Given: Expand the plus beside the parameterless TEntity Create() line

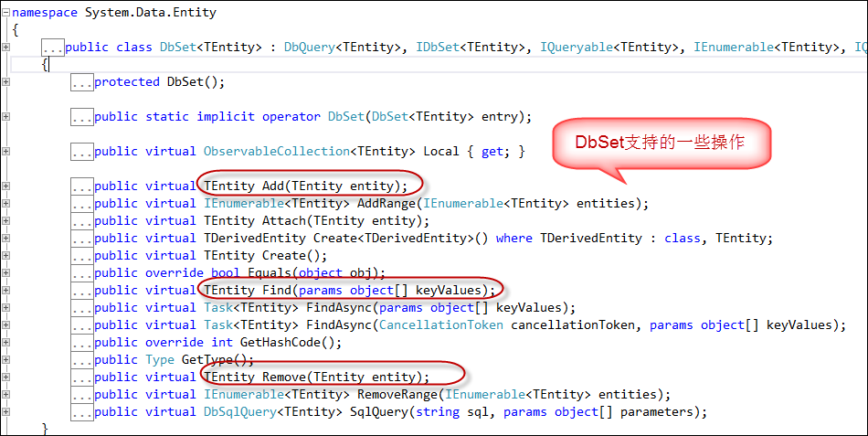Looking at the screenshot, I should (x=6, y=255).
